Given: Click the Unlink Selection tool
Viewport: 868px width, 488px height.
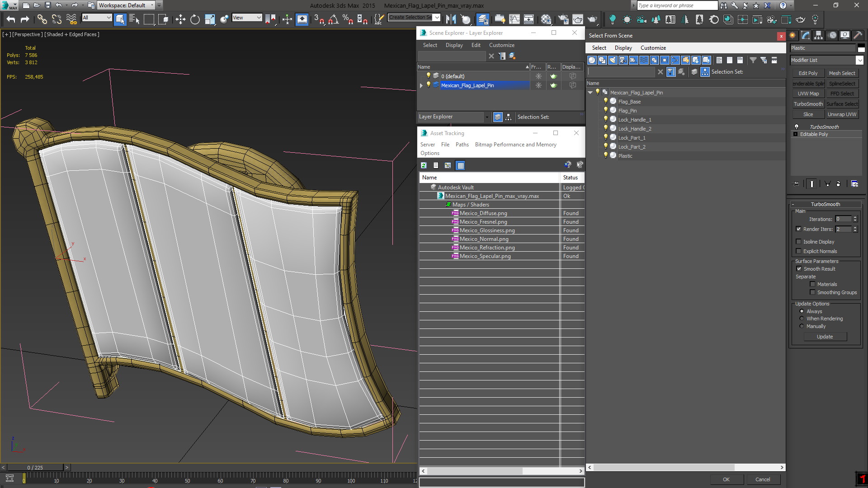Looking at the screenshot, I should [57, 19].
